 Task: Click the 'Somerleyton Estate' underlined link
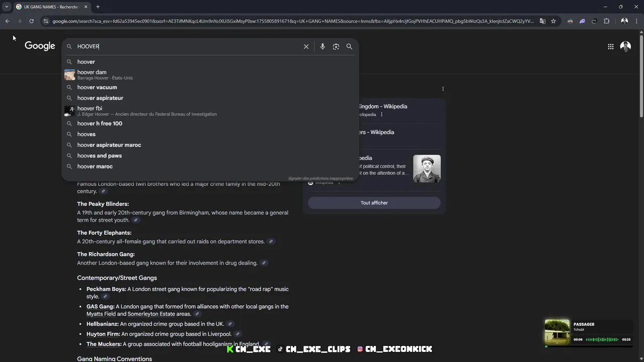coord(151,314)
